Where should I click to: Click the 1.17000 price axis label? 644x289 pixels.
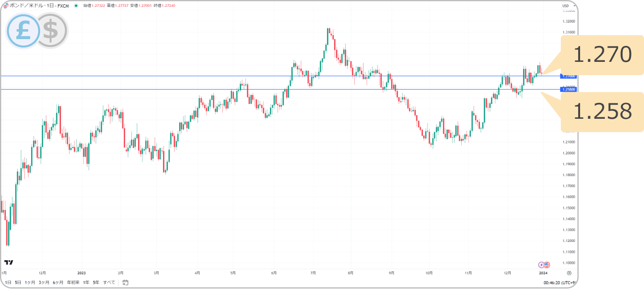(568, 186)
